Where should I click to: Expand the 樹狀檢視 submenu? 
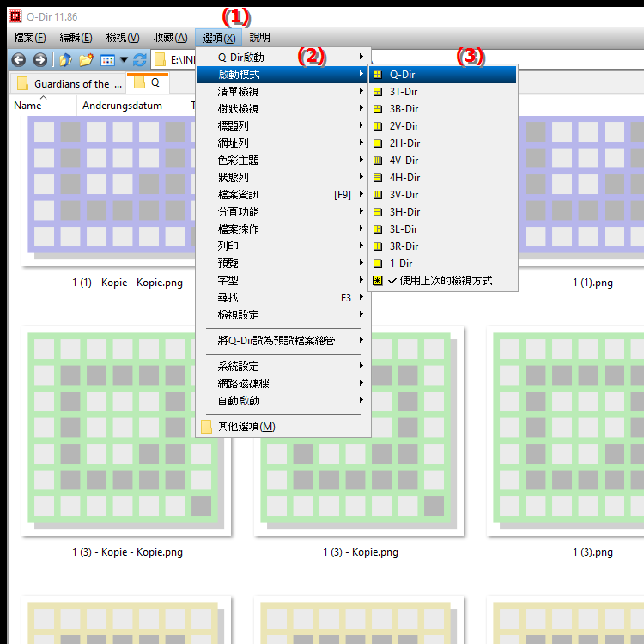click(x=283, y=109)
